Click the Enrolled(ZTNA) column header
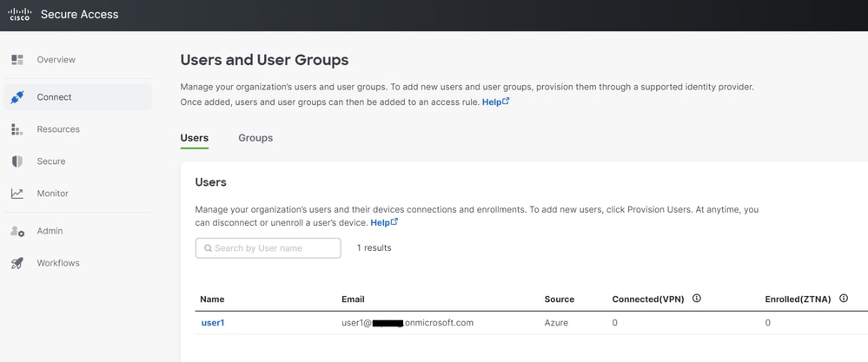868x362 pixels. click(798, 299)
